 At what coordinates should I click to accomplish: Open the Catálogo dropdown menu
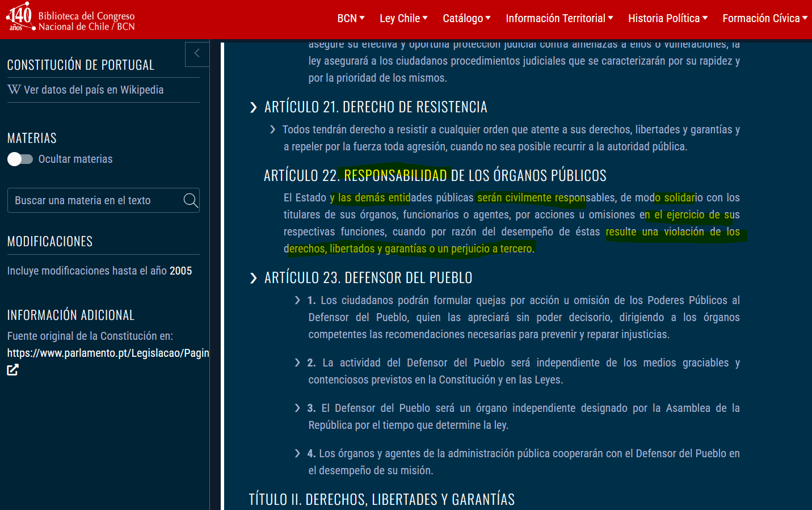pyautogui.click(x=466, y=18)
